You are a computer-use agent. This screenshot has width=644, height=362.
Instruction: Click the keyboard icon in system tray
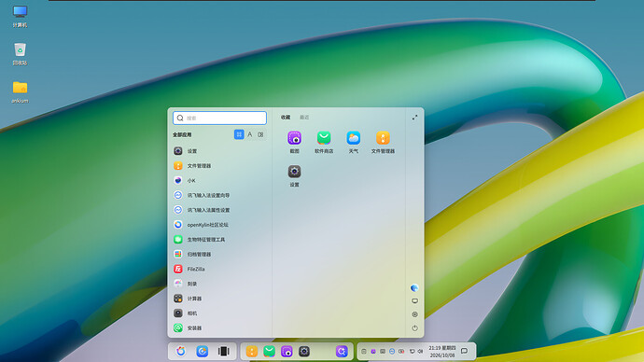tap(383, 352)
